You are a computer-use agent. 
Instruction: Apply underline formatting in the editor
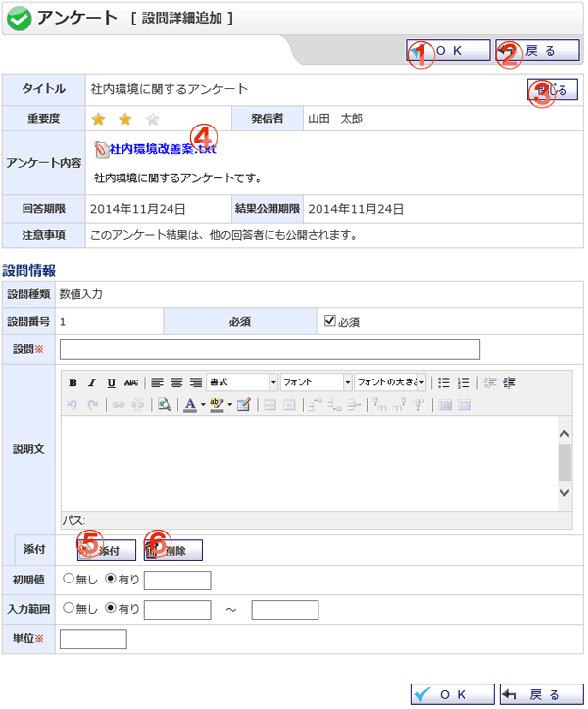112,383
